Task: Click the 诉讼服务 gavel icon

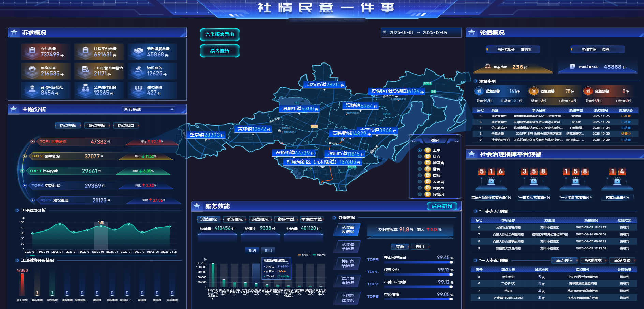Action: pyautogui.click(x=138, y=71)
